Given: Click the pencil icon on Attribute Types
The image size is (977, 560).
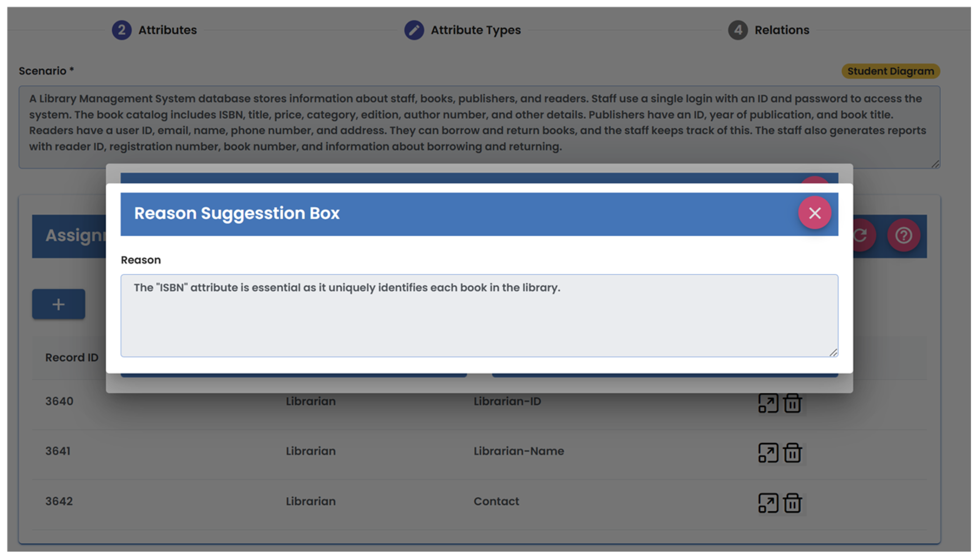Looking at the screenshot, I should [x=414, y=30].
